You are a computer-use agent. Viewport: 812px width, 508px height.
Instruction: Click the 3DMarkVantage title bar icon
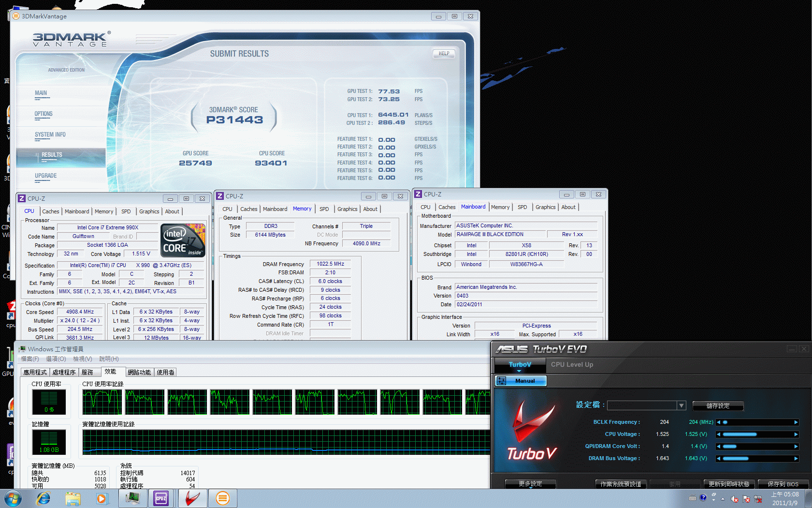[16, 16]
